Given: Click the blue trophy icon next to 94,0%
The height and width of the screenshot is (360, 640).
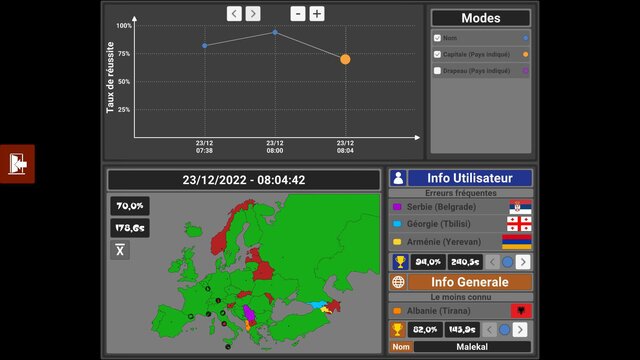Looking at the screenshot, I should tap(400, 262).
